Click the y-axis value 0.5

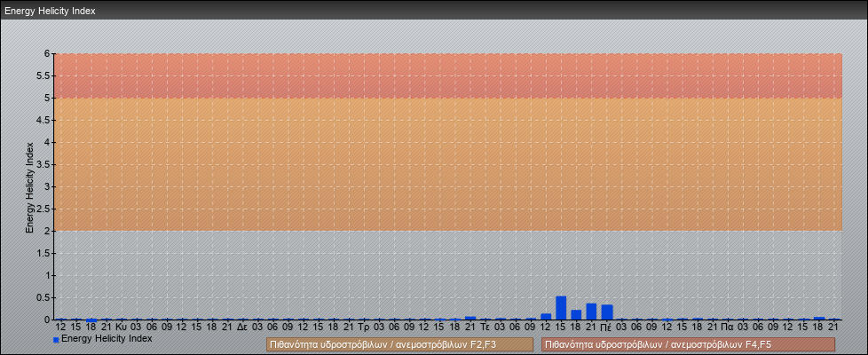(43, 297)
